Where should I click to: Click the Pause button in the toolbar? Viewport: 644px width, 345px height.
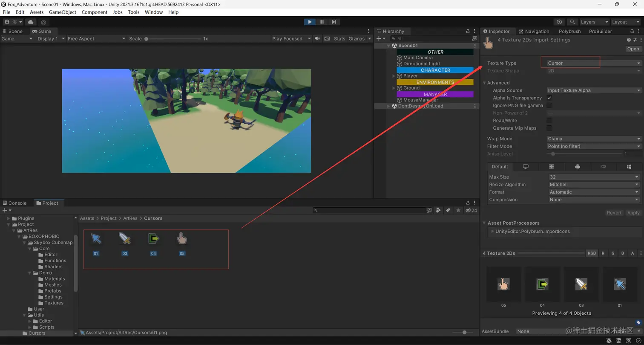[x=322, y=22]
